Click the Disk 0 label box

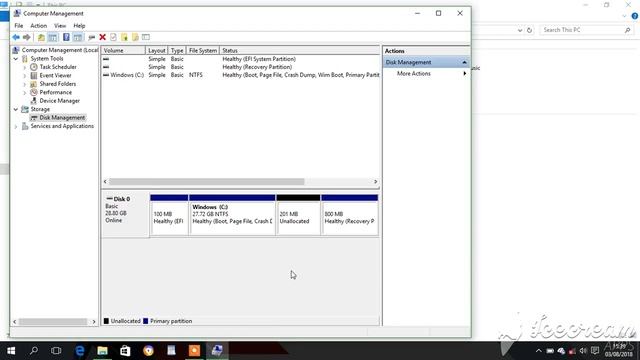[x=125, y=215]
